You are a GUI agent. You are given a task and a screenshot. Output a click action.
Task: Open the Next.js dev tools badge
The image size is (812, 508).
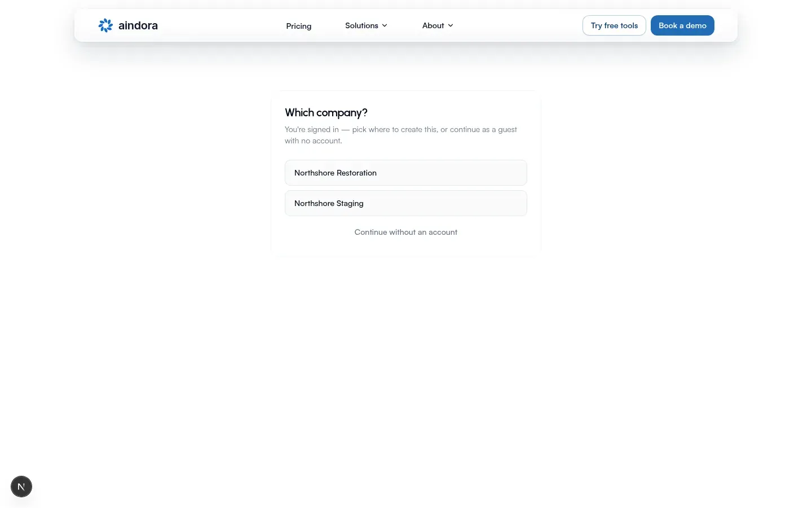pos(21,487)
